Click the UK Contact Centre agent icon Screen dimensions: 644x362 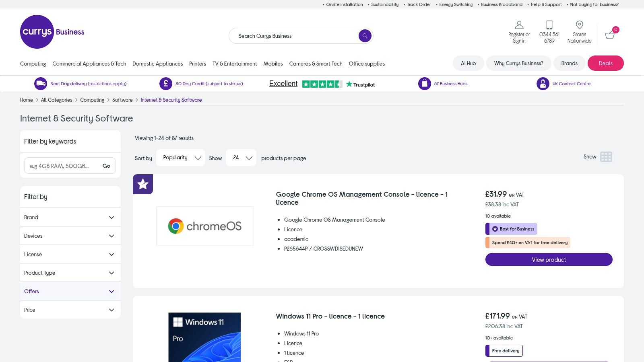point(543,84)
